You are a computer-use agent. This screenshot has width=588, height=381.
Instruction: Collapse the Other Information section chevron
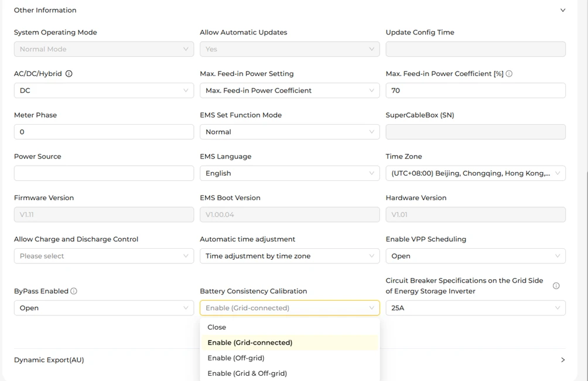click(x=563, y=10)
